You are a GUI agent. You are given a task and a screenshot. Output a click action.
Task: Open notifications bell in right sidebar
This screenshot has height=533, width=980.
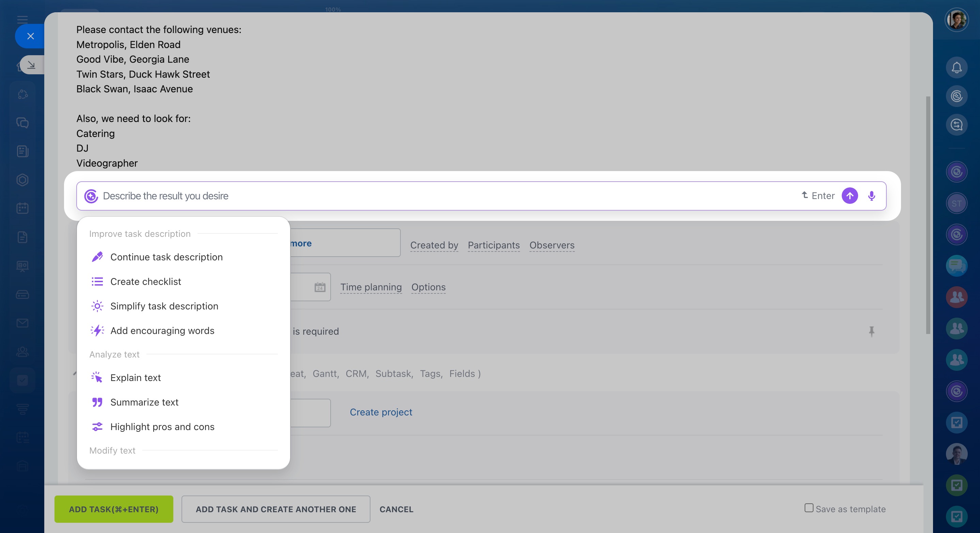click(957, 68)
